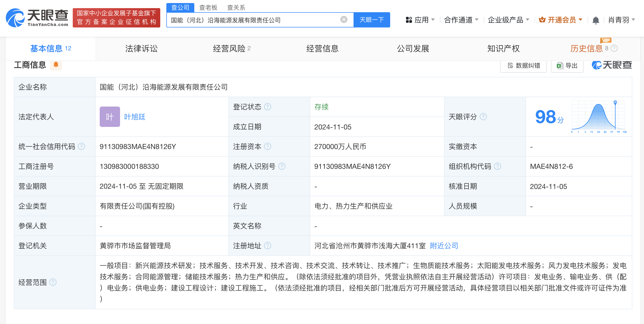
Task: Switch to the 法律诉讼 tab
Action: click(x=141, y=48)
